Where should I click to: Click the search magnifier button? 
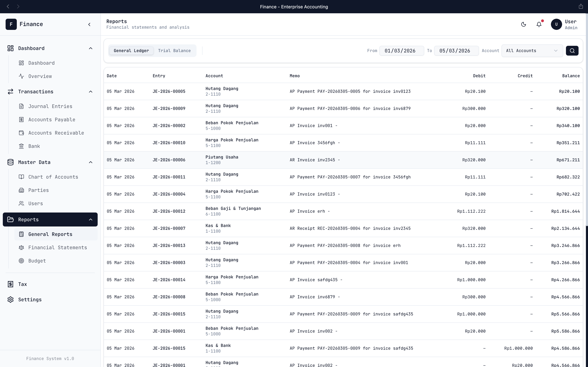click(x=572, y=51)
